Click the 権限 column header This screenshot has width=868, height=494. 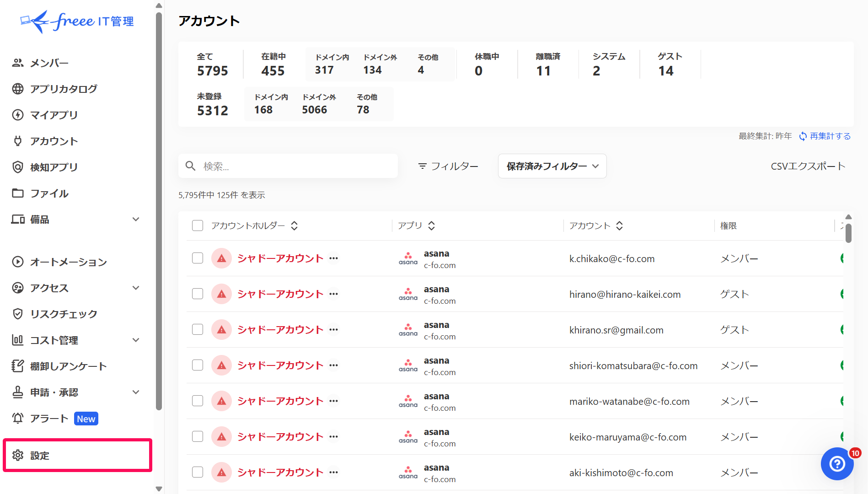(729, 226)
